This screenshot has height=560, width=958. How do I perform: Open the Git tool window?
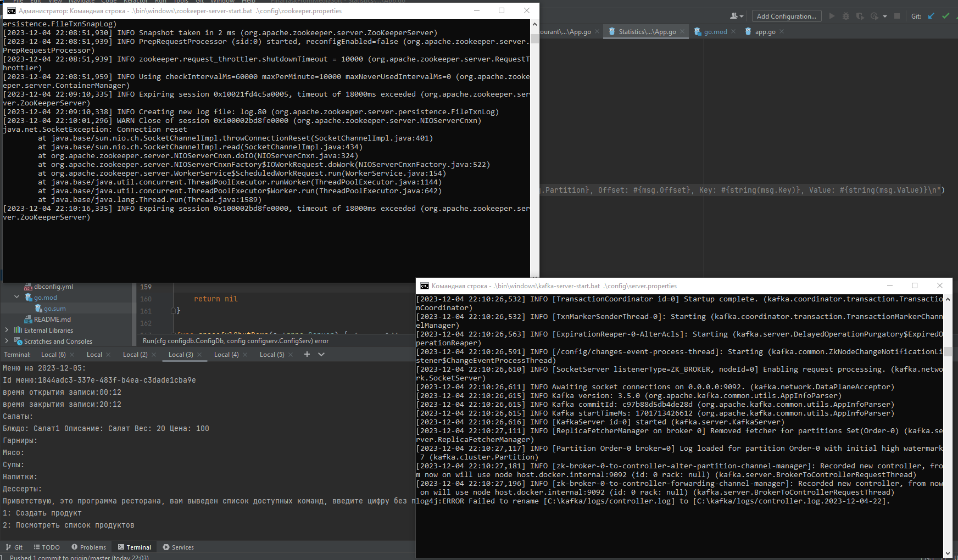14,547
